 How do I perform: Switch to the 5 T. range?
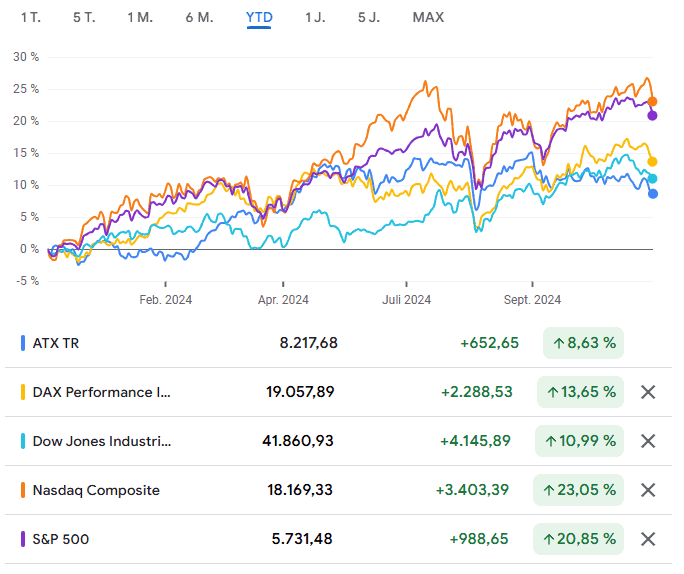point(85,18)
